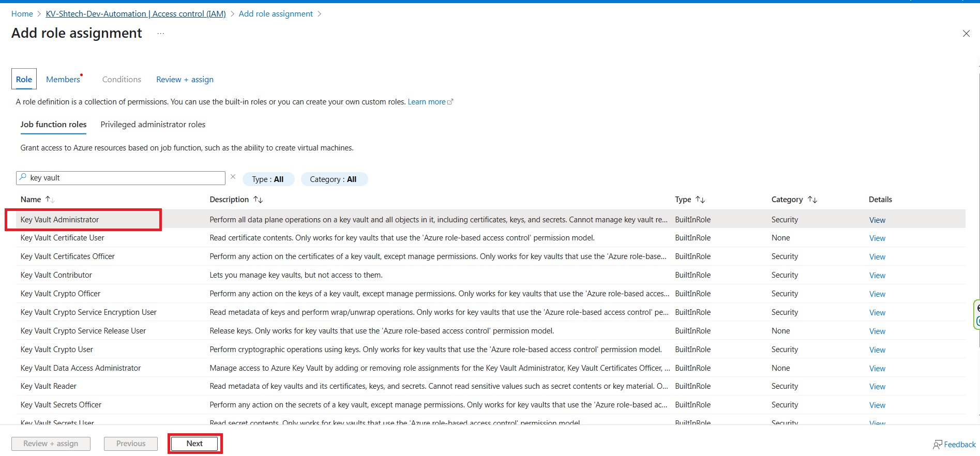Open the Review + assign tab
This screenshot has width=980, height=456.
(x=185, y=79)
